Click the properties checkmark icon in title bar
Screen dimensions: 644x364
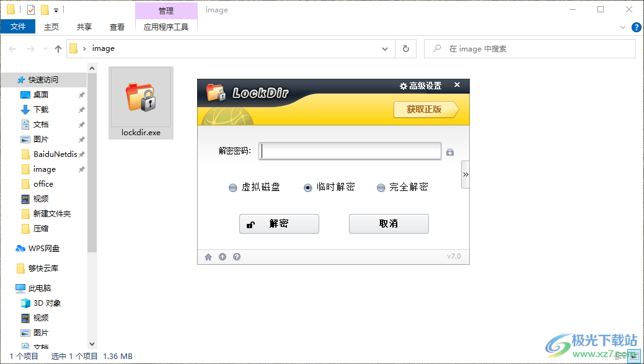coord(31,9)
